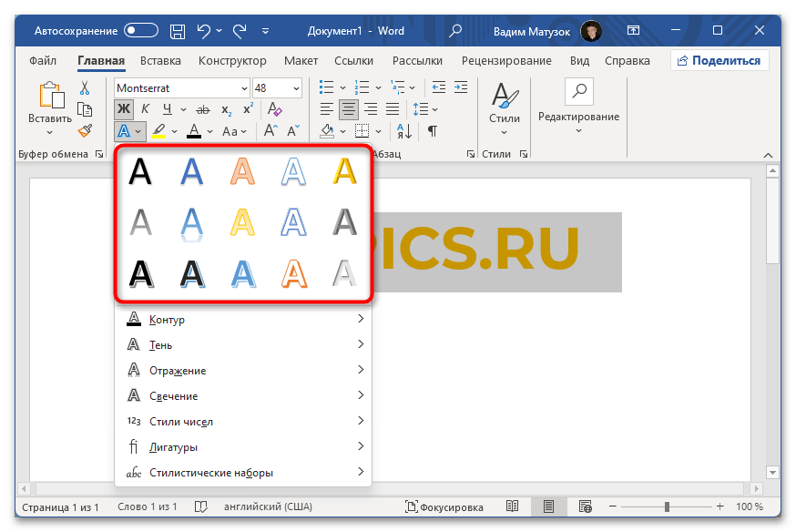Viewport: 796px width, 532px height.
Task: Click the Format Painter brush icon
Action: (x=85, y=131)
